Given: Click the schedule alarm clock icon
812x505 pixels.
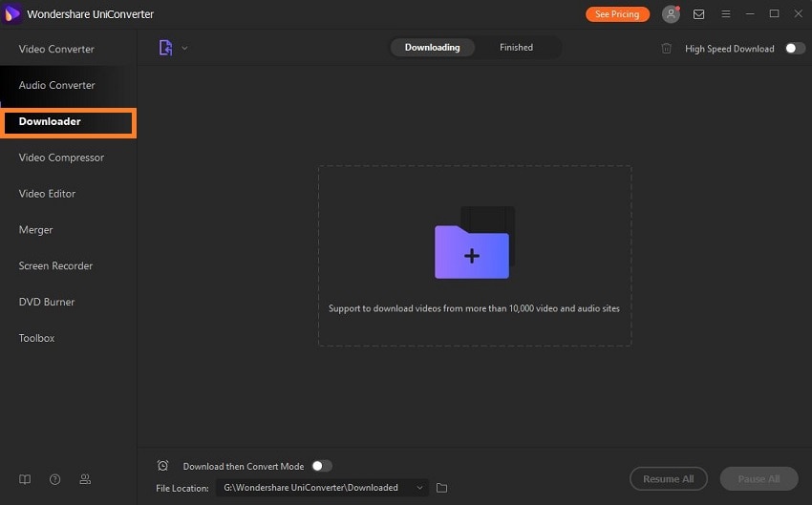Looking at the screenshot, I should [162, 466].
